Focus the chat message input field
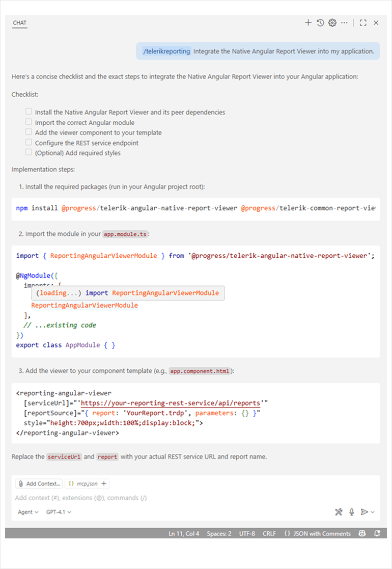This screenshot has height=569, width=392. click(196, 498)
